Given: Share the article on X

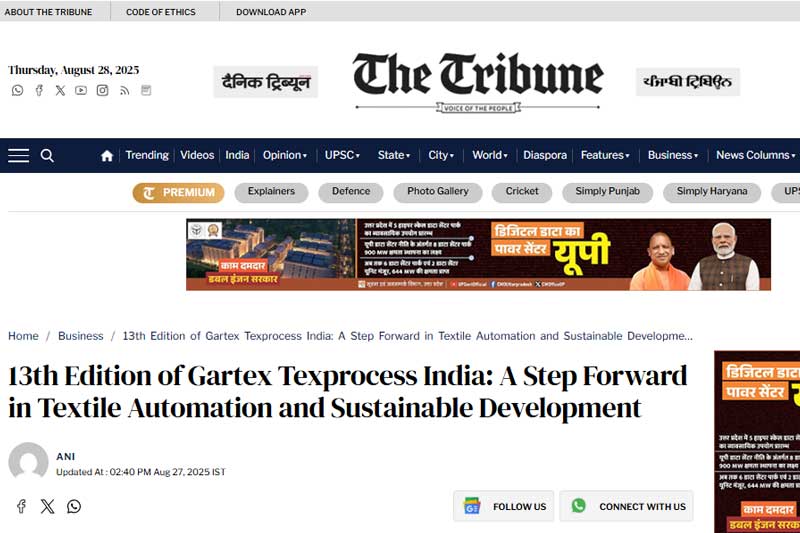Looking at the screenshot, I should coord(47,506).
